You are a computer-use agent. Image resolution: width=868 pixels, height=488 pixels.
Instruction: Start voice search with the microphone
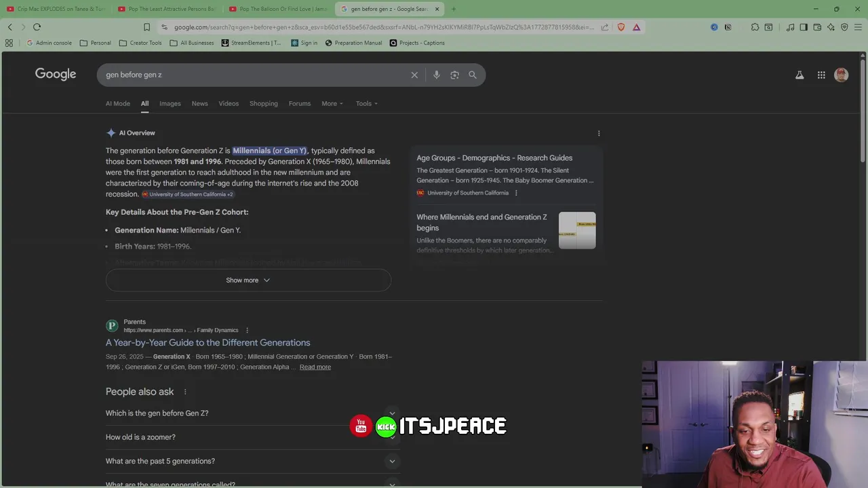click(437, 75)
